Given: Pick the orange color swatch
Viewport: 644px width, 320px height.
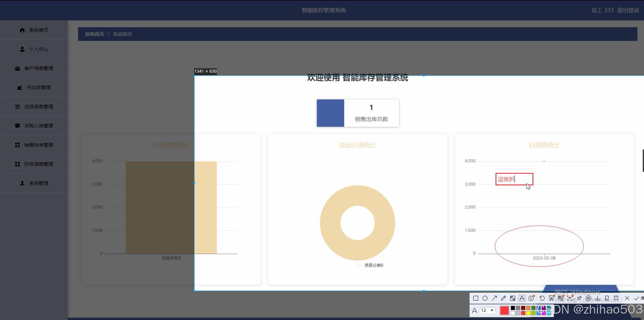Looking at the screenshot, I should (x=528, y=308).
